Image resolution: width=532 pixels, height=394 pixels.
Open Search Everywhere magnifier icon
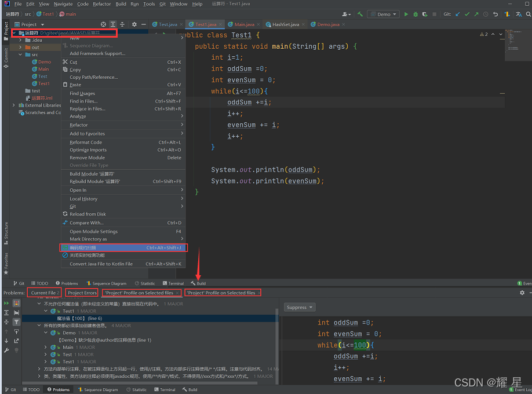click(x=529, y=14)
